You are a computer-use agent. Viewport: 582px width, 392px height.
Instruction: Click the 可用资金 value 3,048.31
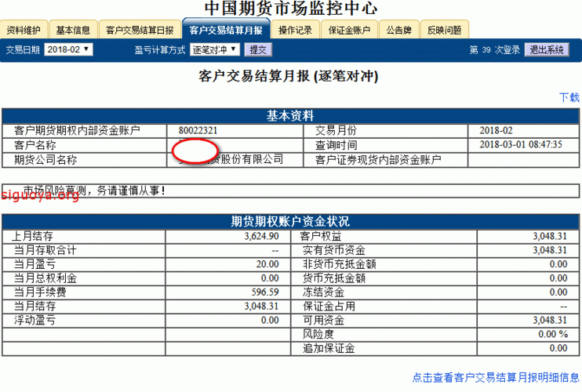[x=550, y=321]
